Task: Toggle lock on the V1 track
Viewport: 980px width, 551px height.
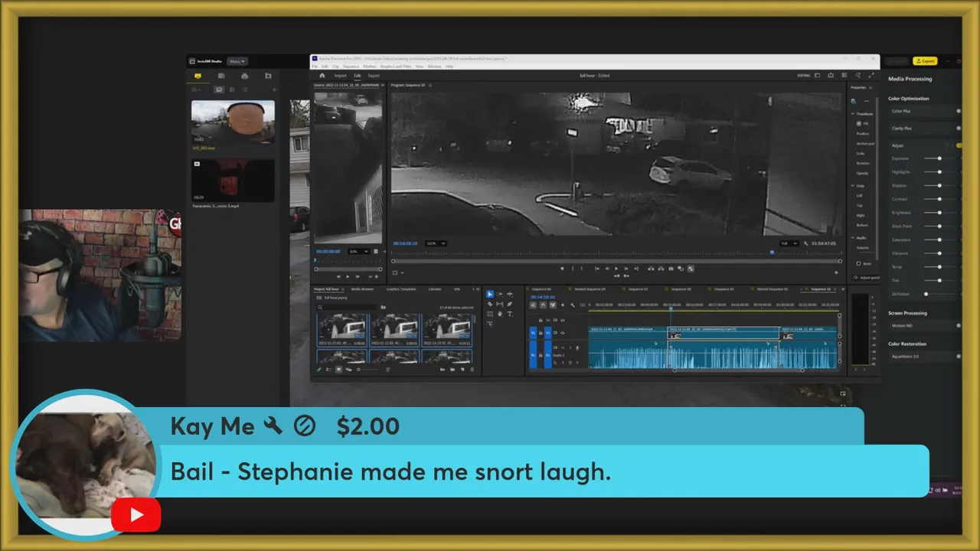Action: (541, 333)
